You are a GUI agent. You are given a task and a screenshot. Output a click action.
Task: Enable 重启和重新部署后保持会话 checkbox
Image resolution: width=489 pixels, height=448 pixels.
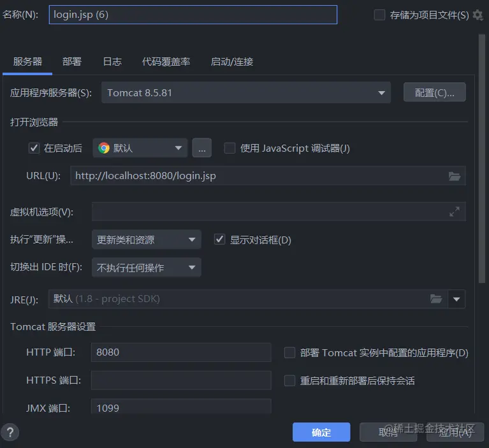[x=289, y=380]
